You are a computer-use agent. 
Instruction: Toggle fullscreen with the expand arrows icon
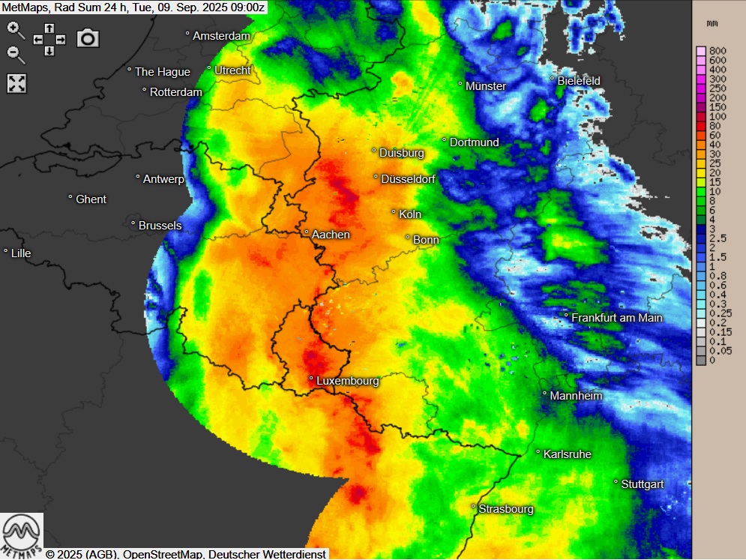pyautogui.click(x=16, y=83)
